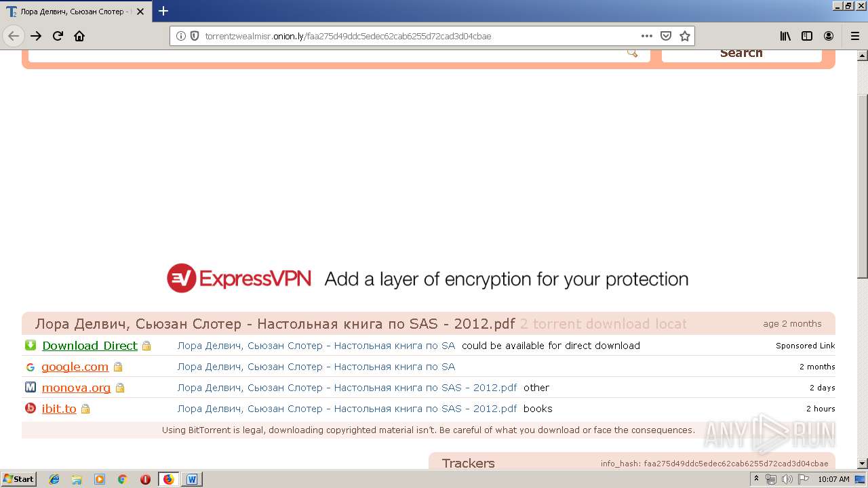The height and width of the screenshot is (488, 868).
Task: Switch to the Word taskbar window
Action: pyautogui.click(x=192, y=479)
